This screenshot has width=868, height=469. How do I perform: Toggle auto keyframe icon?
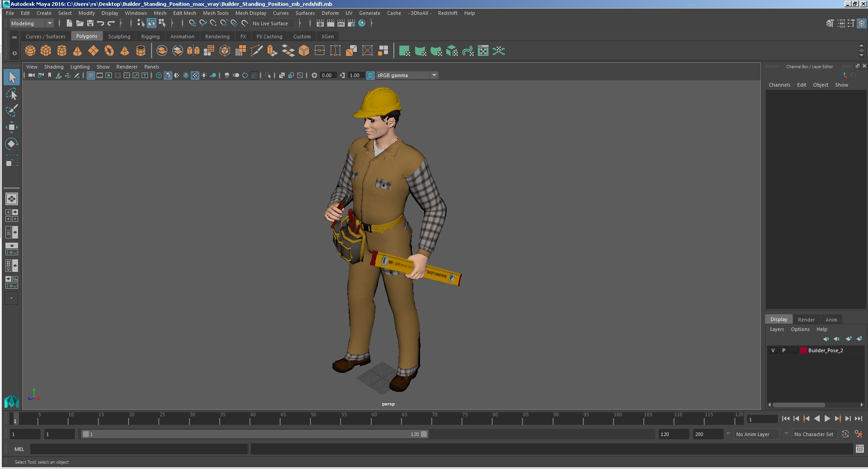click(845, 434)
